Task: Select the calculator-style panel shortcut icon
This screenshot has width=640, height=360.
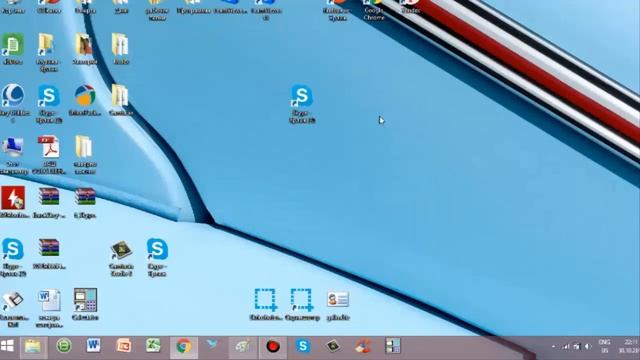Action: click(x=85, y=304)
